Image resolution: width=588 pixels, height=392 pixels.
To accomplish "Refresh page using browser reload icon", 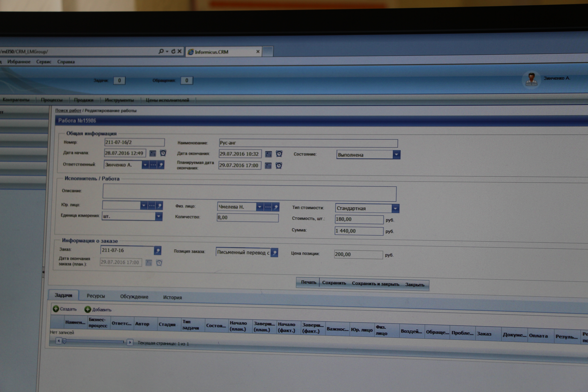I will (173, 51).
